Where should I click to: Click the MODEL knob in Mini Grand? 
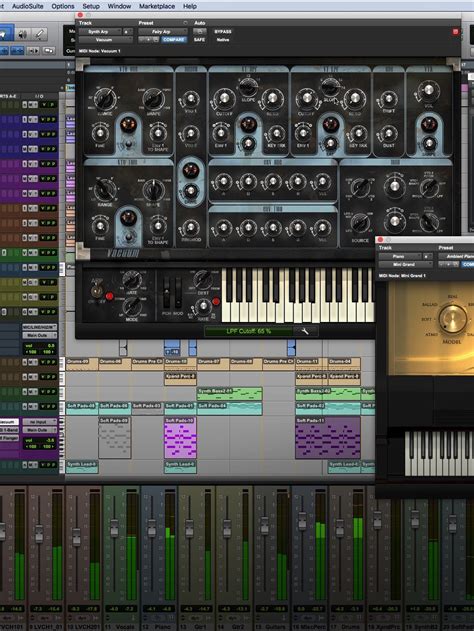[x=453, y=319]
